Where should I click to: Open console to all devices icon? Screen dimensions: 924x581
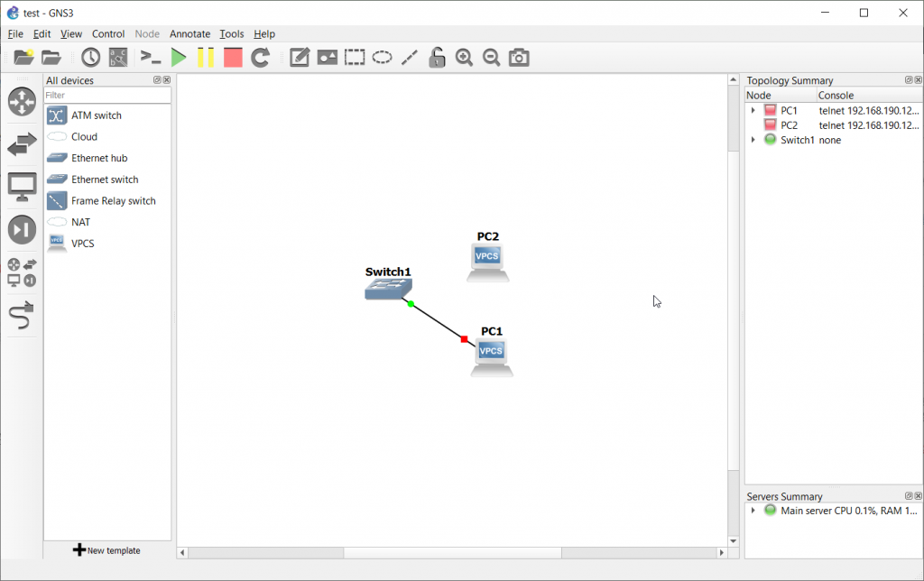[151, 57]
